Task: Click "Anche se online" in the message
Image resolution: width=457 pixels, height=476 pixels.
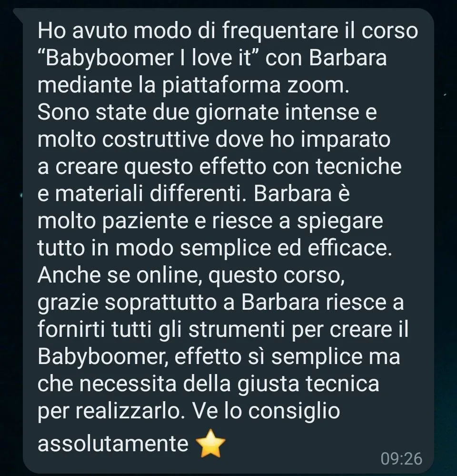Action: 120,275
